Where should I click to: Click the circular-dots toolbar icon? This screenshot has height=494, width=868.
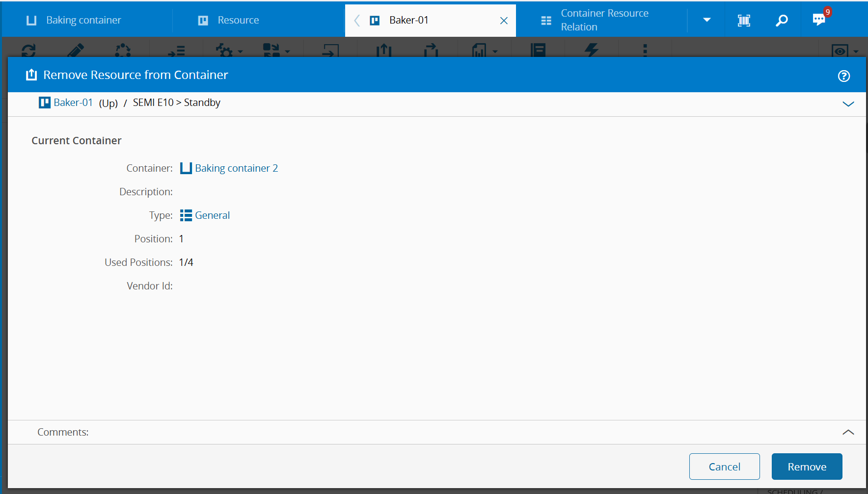(123, 50)
